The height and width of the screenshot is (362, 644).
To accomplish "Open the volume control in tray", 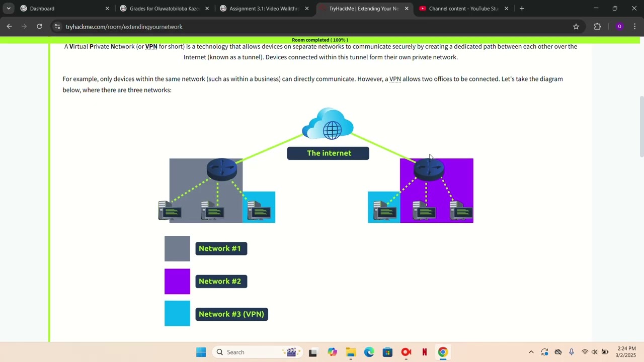I will (595, 352).
